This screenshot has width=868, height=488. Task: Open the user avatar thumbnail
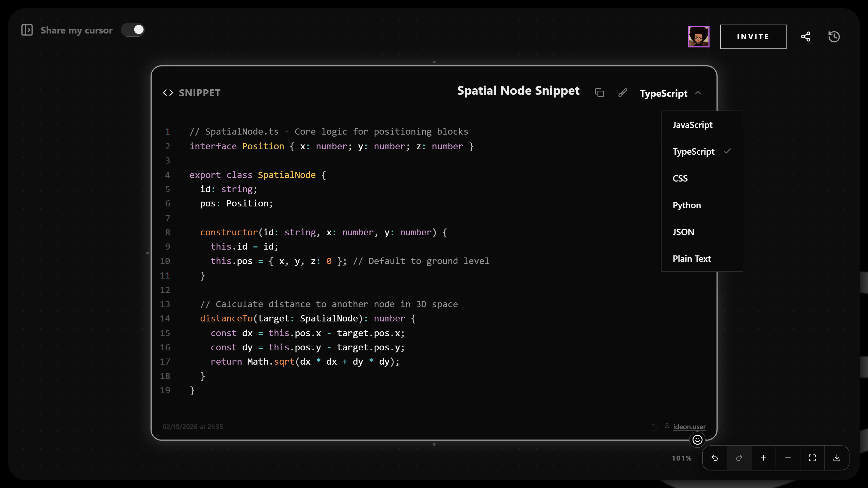(698, 36)
